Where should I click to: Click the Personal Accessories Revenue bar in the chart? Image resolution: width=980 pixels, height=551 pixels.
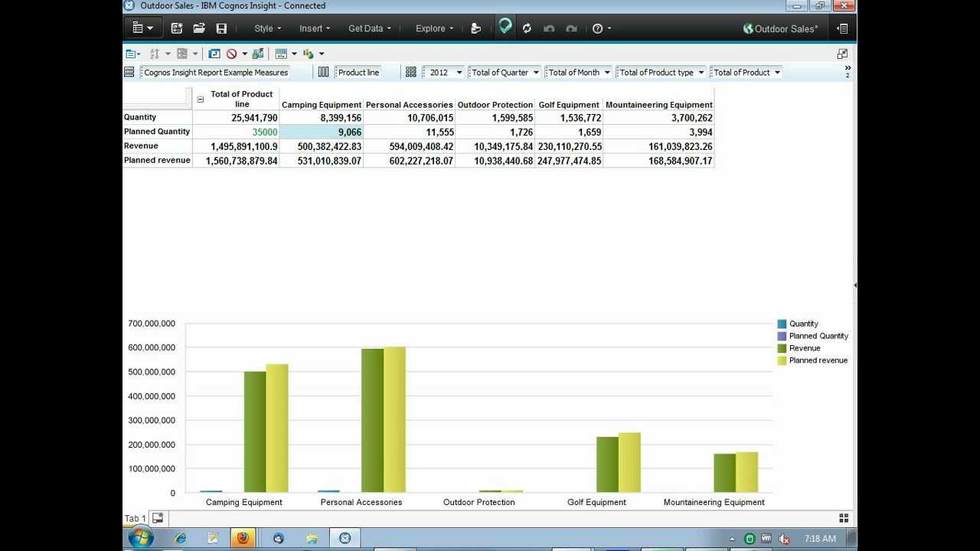click(x=372, y=420)
